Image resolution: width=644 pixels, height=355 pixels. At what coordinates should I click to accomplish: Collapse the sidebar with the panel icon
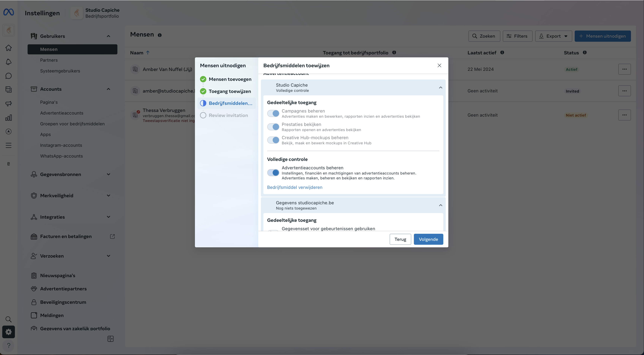[110, 339]
